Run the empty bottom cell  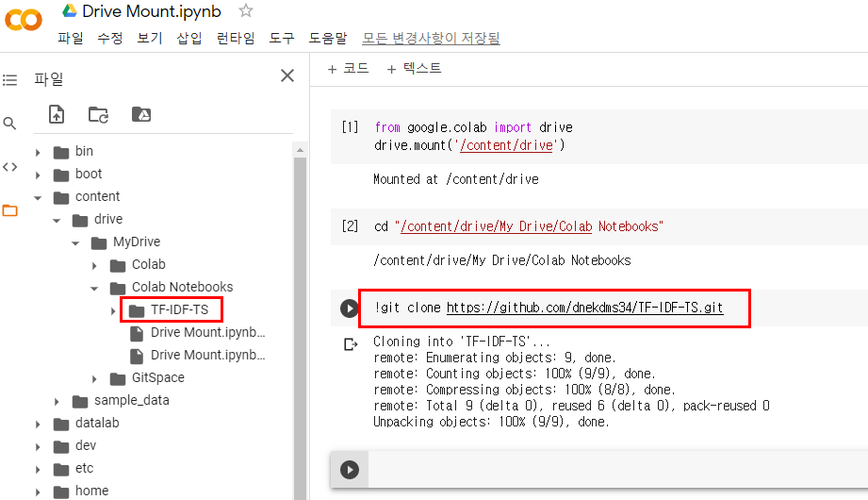pyautogui.click(x=350, y=470)
